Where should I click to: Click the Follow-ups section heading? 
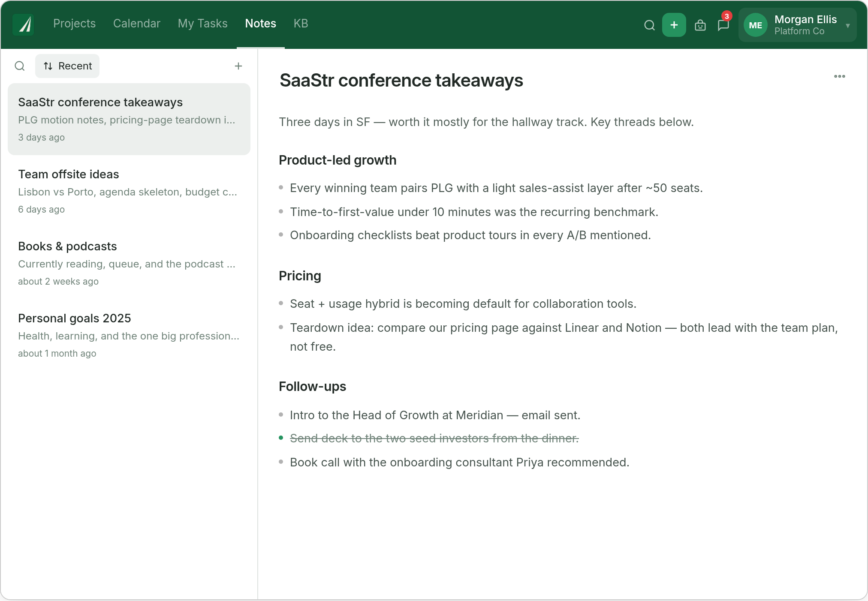pyautogui.click(x=312, y=387)
